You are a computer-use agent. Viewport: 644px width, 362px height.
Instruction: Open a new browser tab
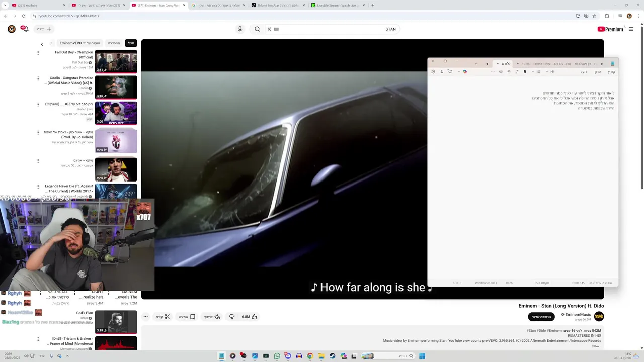(x=373, y=5)
